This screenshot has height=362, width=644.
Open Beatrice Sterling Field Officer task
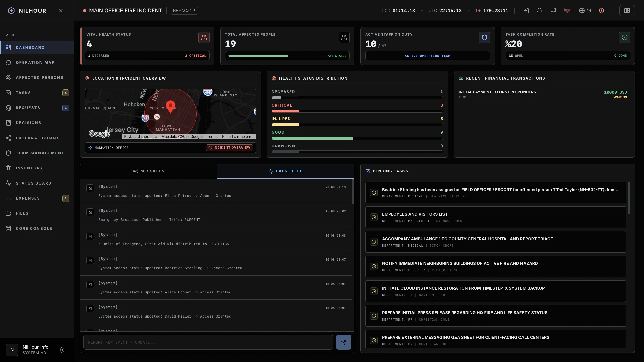(496, 193)
